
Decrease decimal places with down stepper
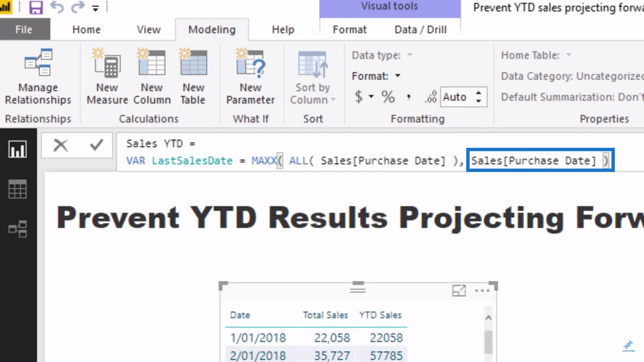pyautogui.click(x=478, y=101)
